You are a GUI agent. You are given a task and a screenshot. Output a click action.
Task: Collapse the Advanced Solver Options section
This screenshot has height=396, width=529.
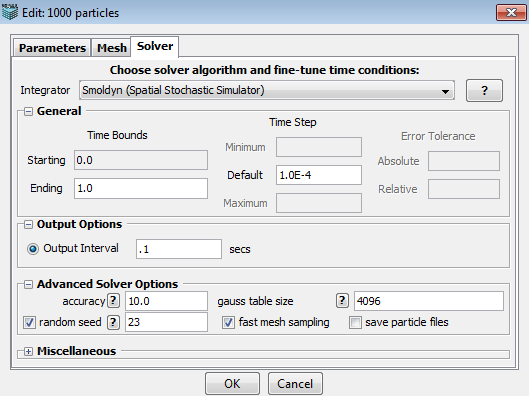pos(28,284)
